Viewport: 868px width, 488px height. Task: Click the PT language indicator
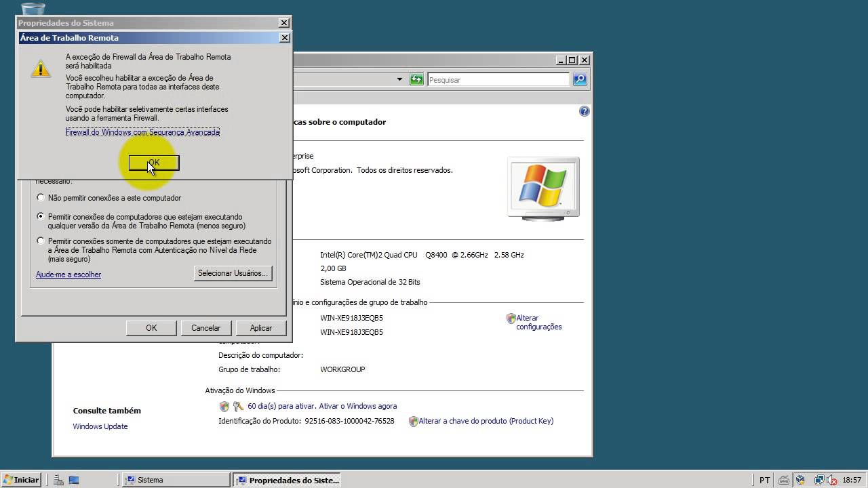764,480
